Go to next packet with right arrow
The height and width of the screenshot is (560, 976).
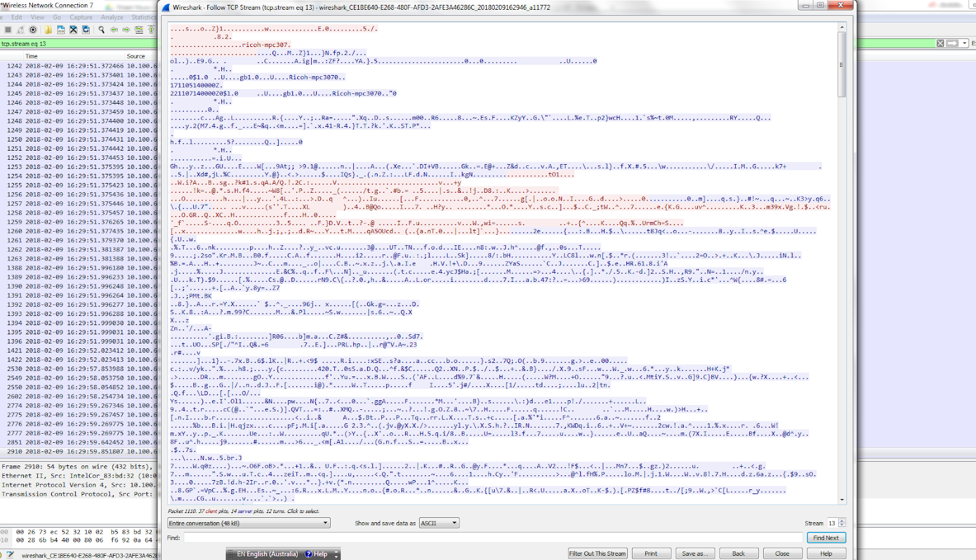tap(126, 29)
